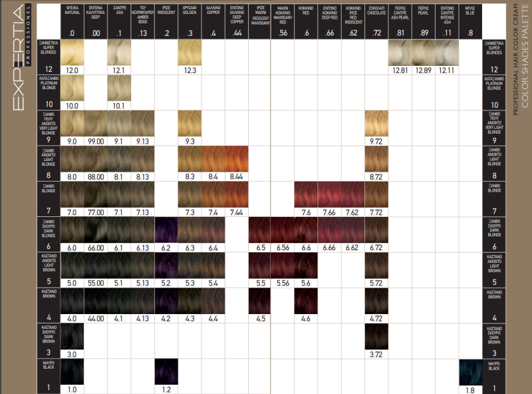The height and width of the screenshot is (394, 532).
Task: Select the 5.2 iridescent light brown swatch
Action: point(166,266)
